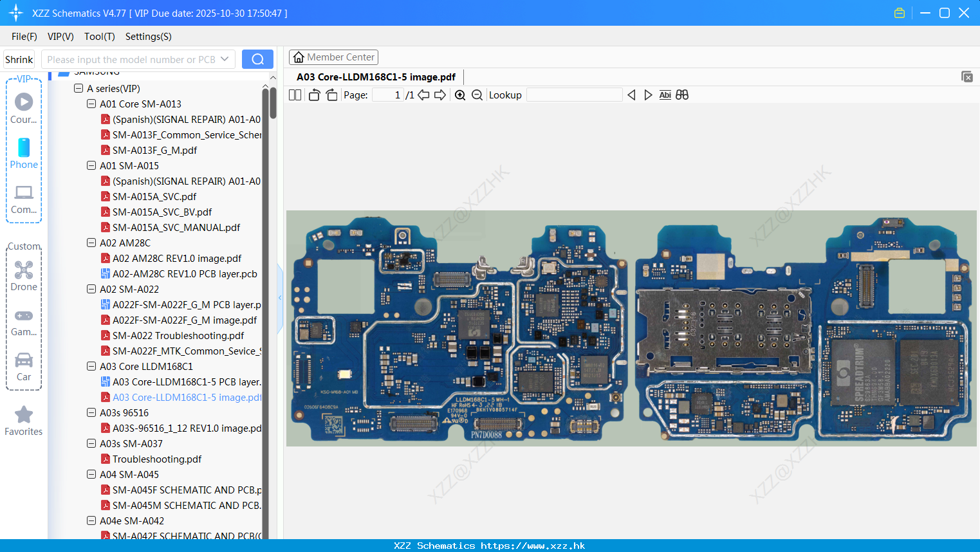The image size is (980, 552).
Task: Open the File(F) menu
Action: 24,37
